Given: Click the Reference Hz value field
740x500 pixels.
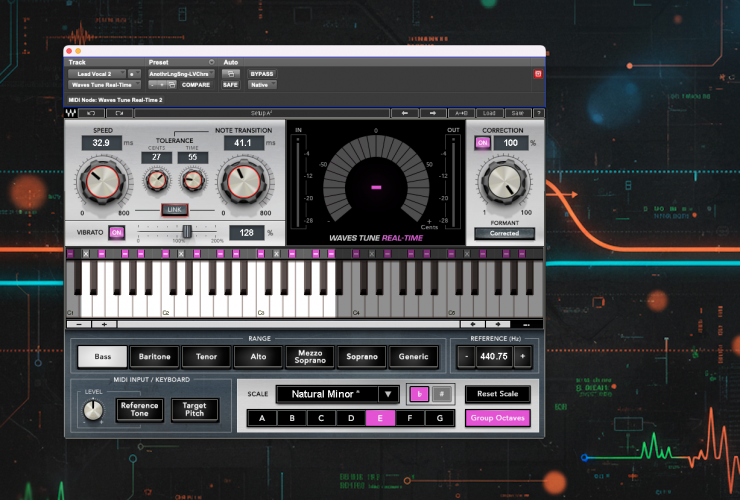Looking at the screenshot, I should pyautogui.click(x=494, y=356).
